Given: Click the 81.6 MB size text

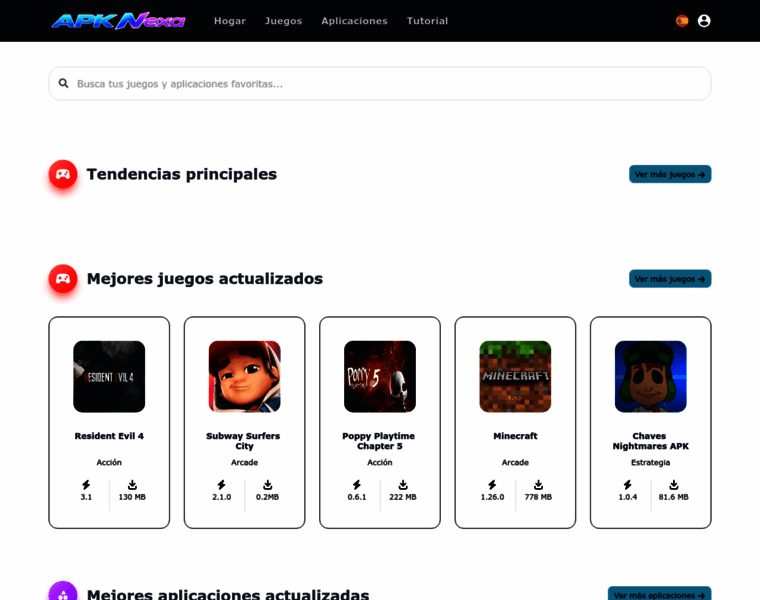Looking at the screenshot, I should pos(674,497).
